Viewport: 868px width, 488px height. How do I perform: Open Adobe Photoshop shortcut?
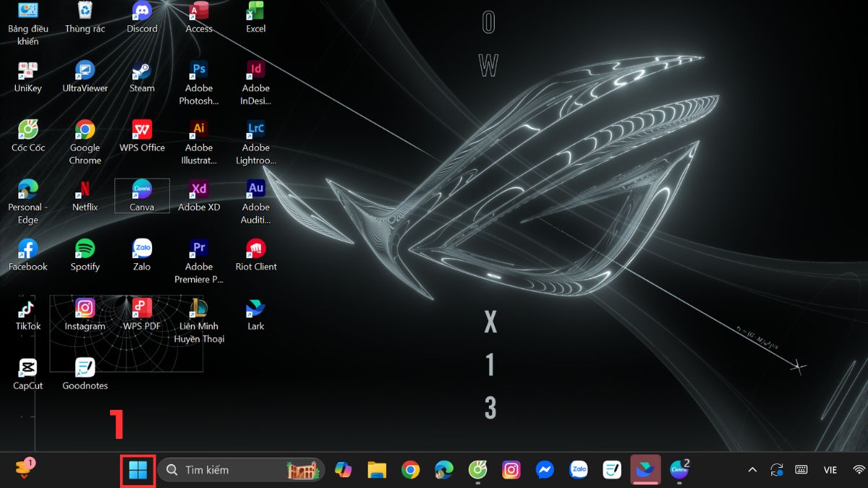coord(199,76)
